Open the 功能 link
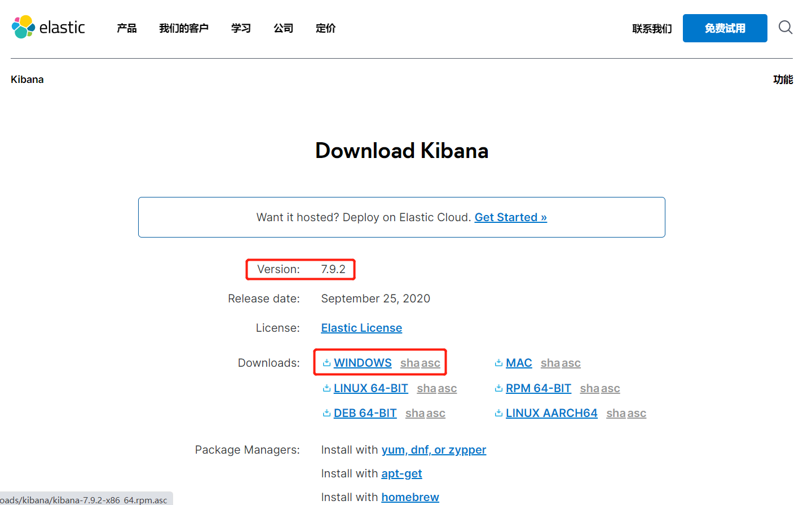812x505 pixels. 783,80
